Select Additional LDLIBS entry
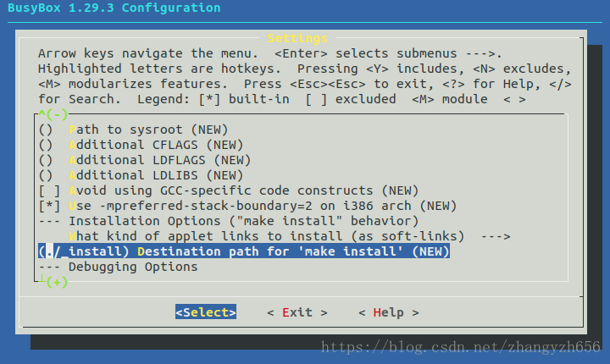 141,175
